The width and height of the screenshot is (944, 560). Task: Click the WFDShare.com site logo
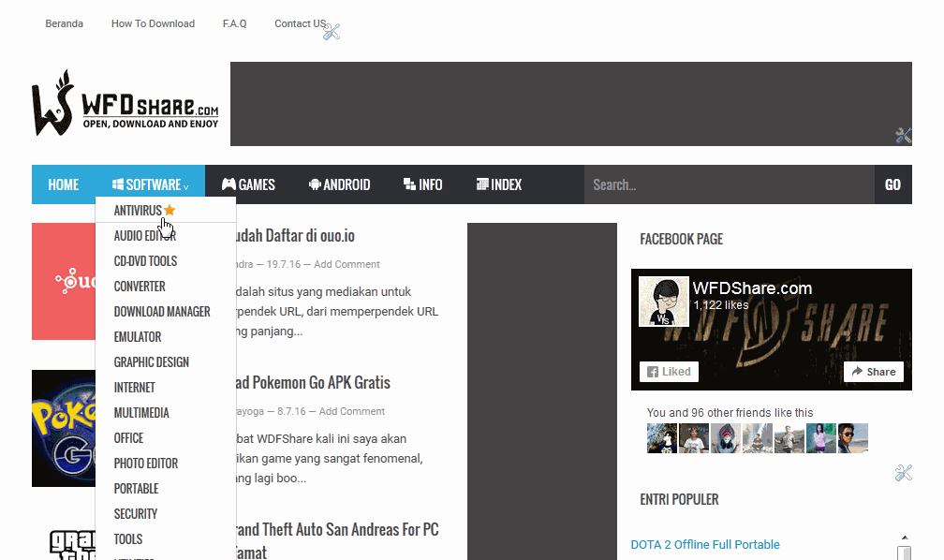(x=125, y=103)
